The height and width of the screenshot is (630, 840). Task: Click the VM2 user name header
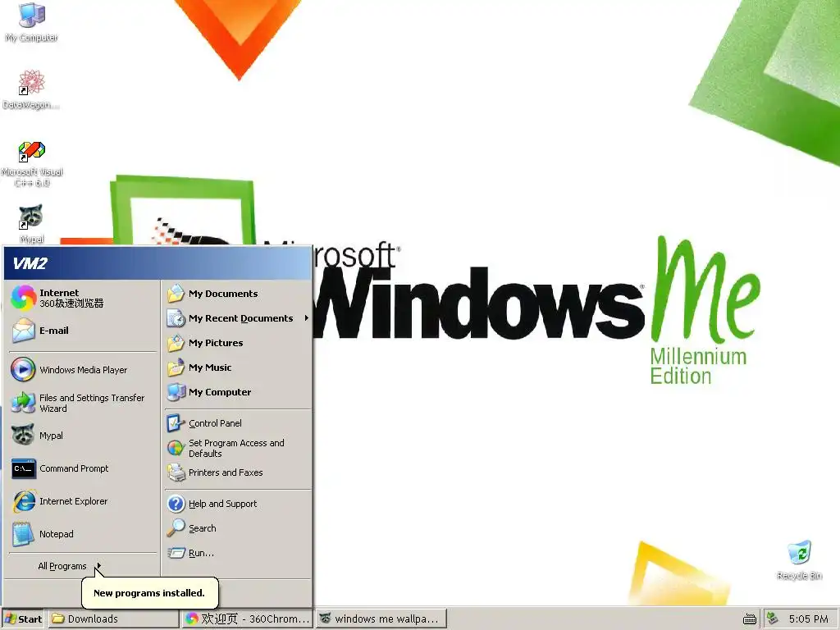pos(30,263)
